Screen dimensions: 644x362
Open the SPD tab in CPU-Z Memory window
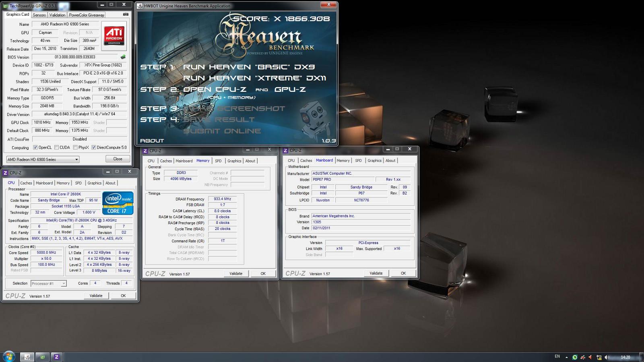[218, 161]
